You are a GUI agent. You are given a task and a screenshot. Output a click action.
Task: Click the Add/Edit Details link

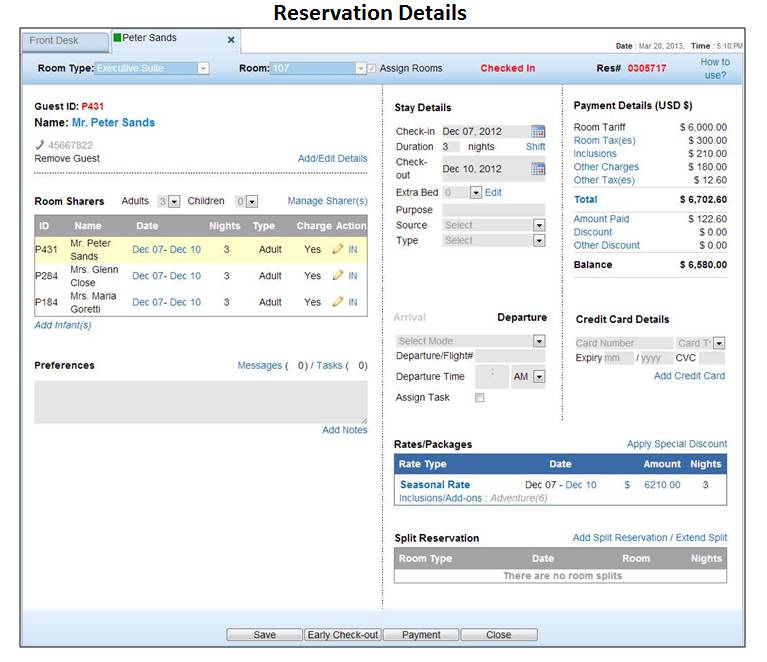click(333, 159)
